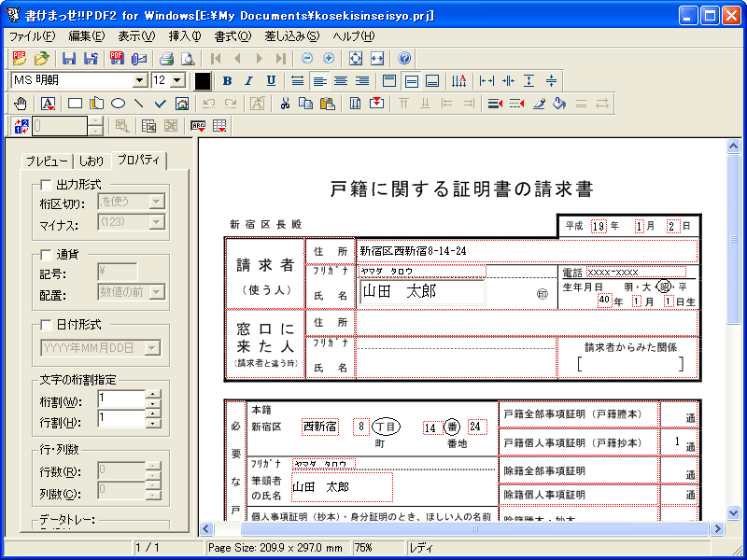
Task: Click the 山田 太郎 name field under 氏名
Action: 422,292
